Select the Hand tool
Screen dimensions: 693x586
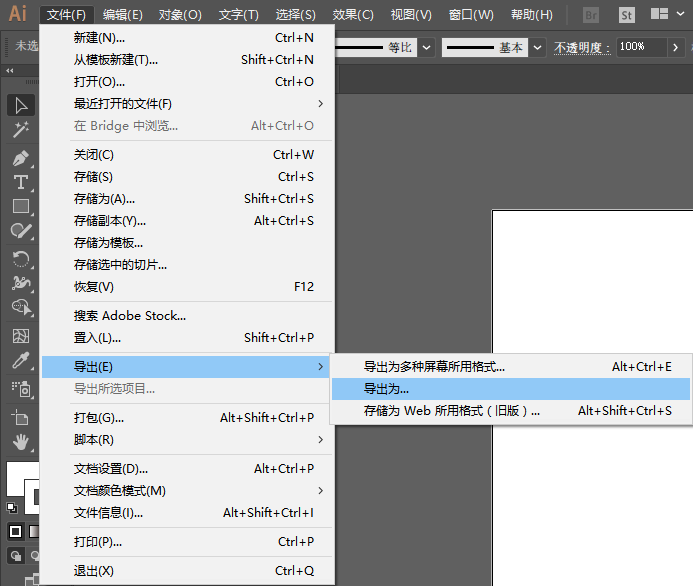coord(21,442)
